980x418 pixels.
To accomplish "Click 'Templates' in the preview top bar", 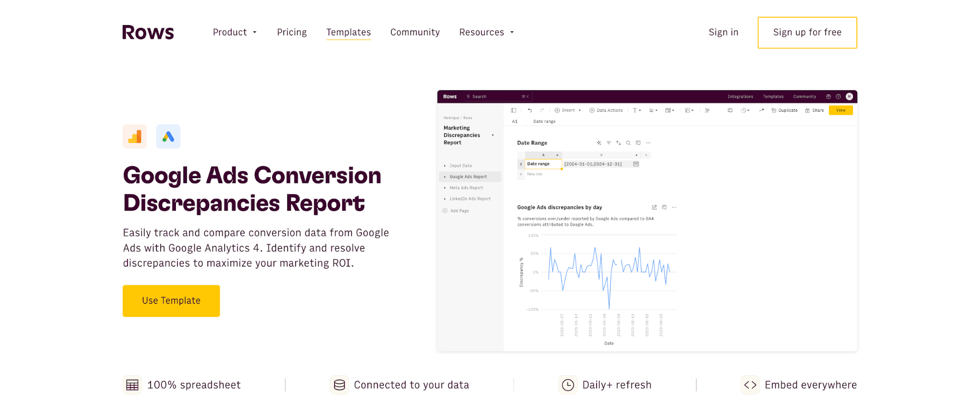I will tap(773, 97).
